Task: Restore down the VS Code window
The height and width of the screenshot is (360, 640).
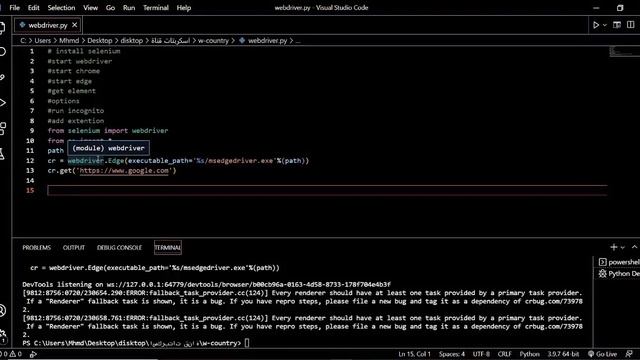Action: coord(620,8)
